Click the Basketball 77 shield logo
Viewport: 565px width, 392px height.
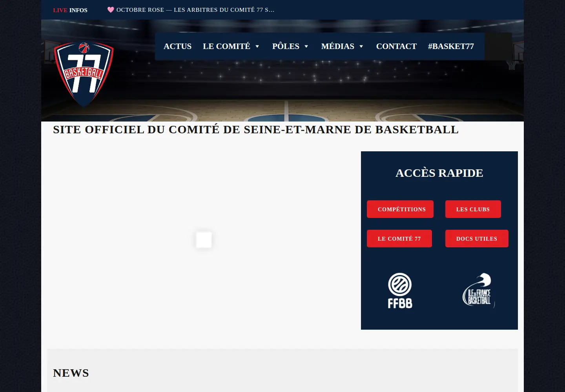point(84,74)
